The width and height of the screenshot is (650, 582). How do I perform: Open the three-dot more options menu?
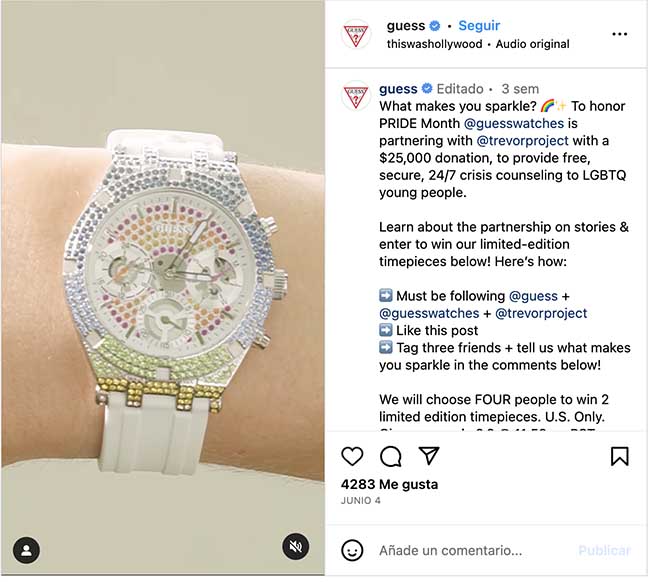click(x=619, y=34)
